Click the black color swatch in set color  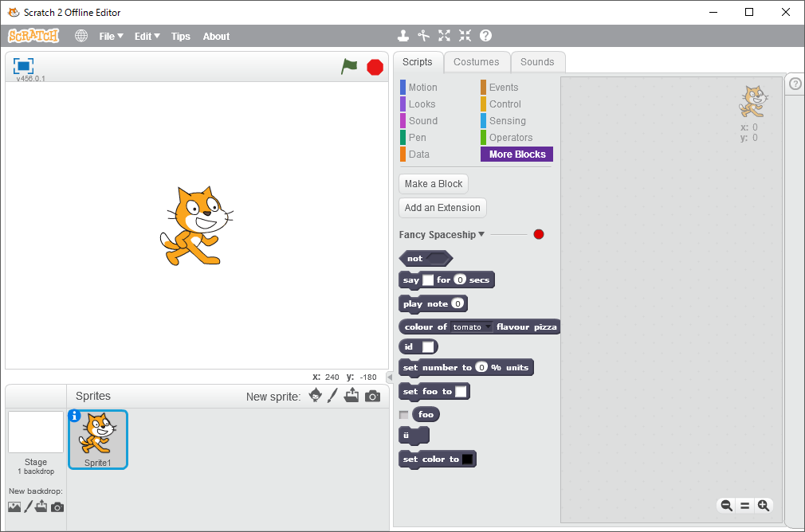tap(467, 460)
